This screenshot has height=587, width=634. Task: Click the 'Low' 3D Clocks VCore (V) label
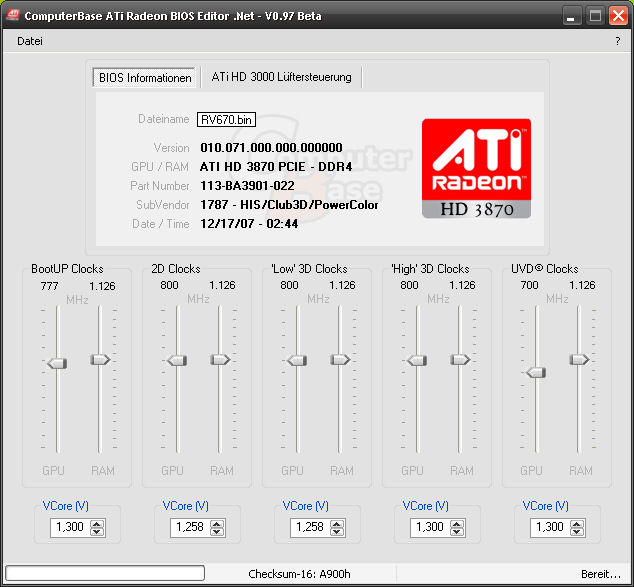[x=306, y=506]
